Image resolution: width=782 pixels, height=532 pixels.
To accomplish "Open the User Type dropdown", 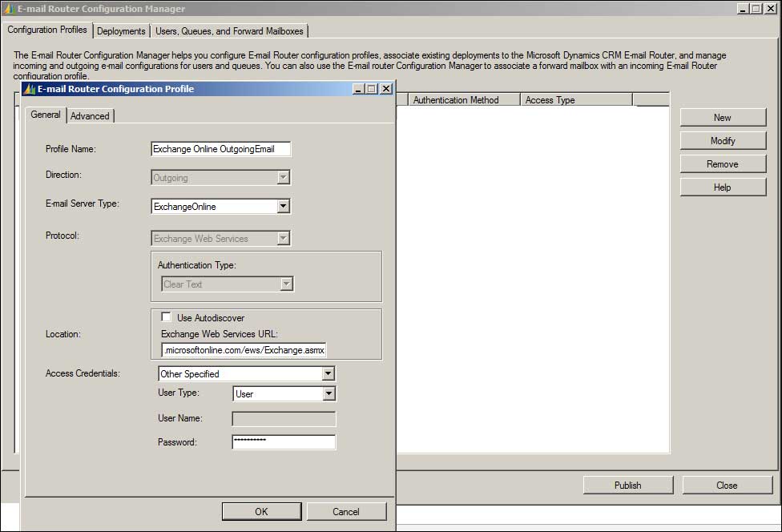I will [328, 394].
